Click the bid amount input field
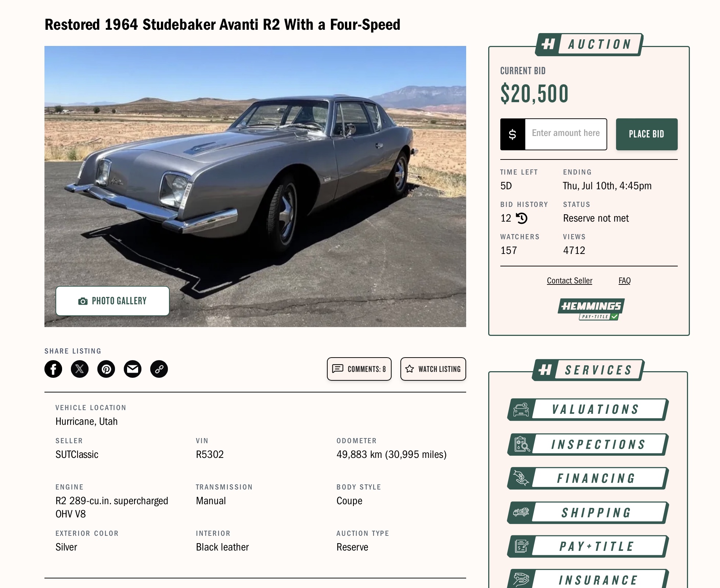 pyautogui.click(x=566, y=134)
